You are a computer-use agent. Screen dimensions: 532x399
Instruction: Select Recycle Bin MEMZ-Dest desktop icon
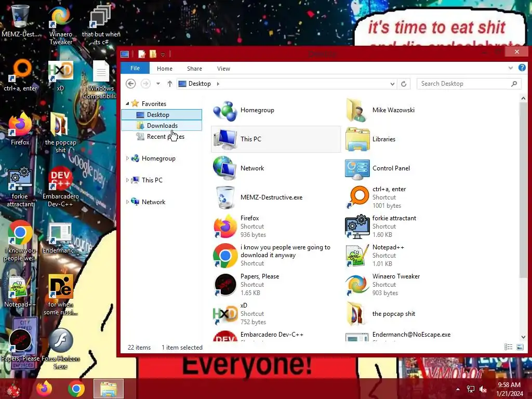coord(20,21)
